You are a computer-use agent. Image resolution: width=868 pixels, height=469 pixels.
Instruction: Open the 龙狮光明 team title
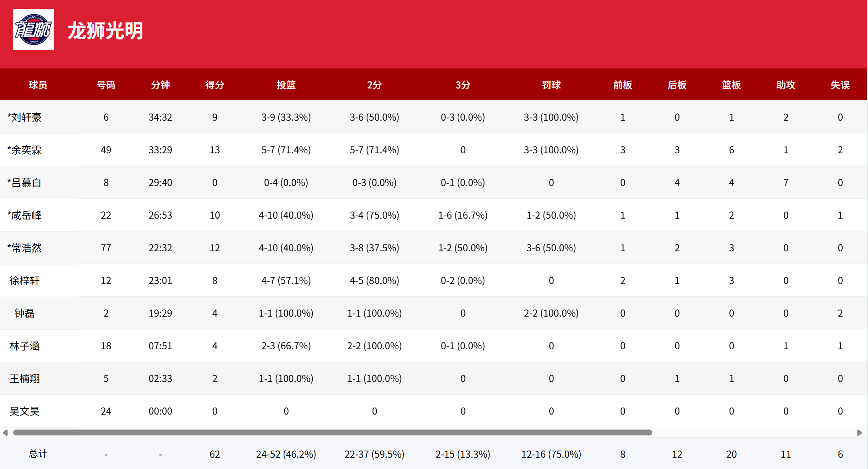tap(105, 31)
